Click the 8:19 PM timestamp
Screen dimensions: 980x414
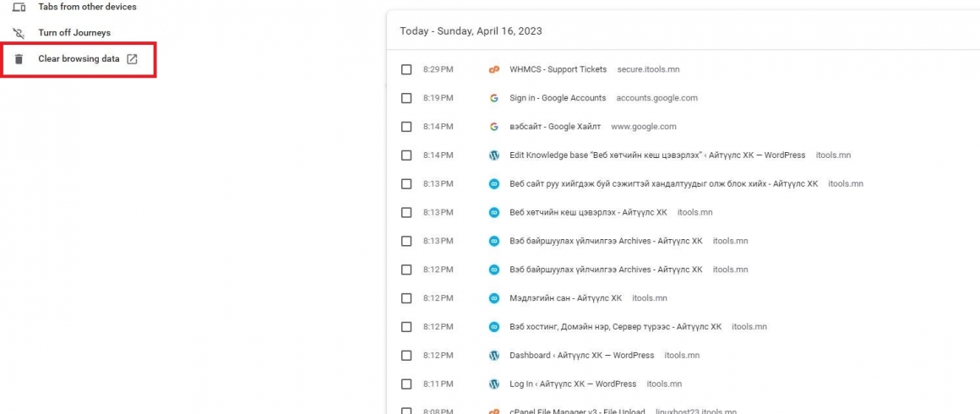point(438,98)
